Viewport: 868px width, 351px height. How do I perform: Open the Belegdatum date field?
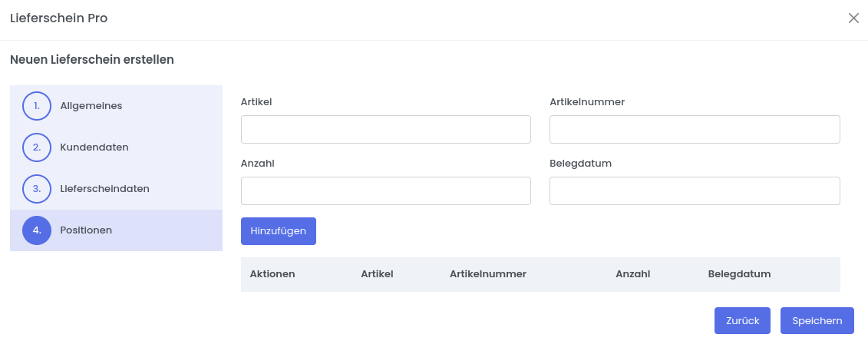(695, 191)
